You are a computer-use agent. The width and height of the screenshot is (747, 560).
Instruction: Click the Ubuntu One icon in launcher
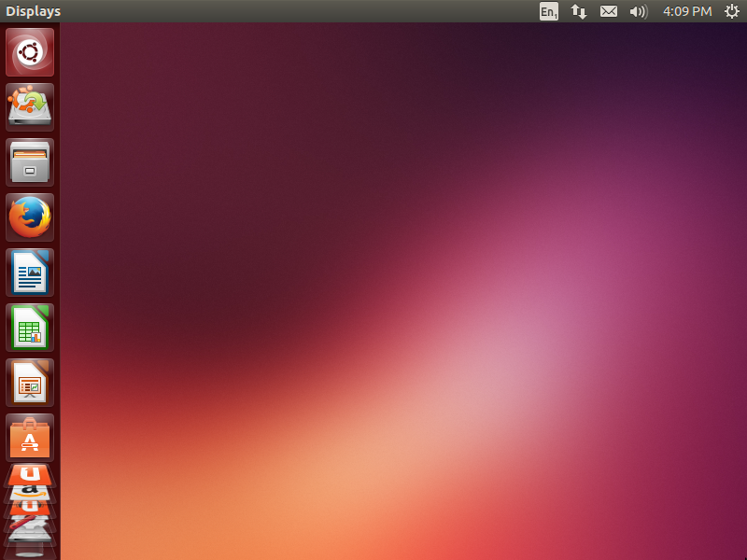[x=30, y=474]
